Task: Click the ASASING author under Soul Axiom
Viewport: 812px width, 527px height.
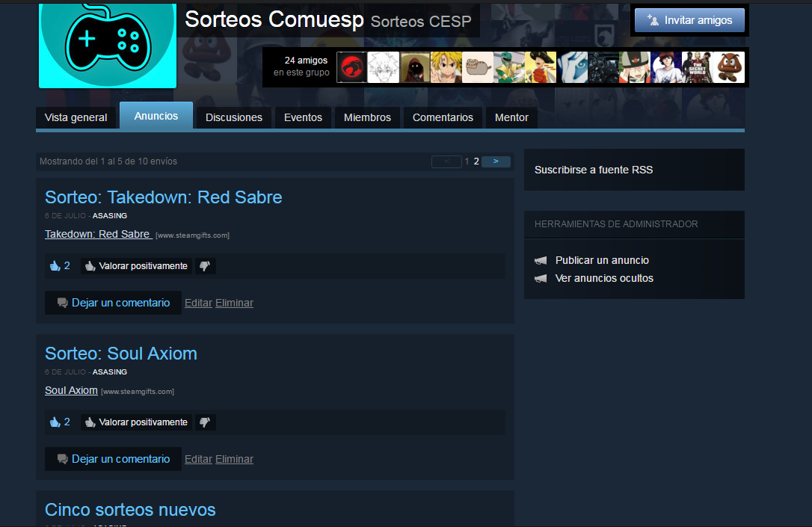Action: (x=110, y=372)
